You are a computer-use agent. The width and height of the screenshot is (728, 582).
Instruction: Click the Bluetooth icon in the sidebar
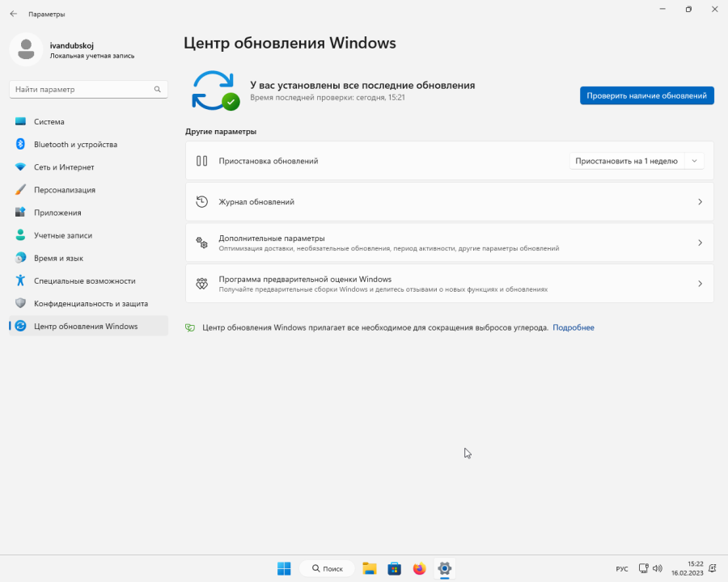20,145
